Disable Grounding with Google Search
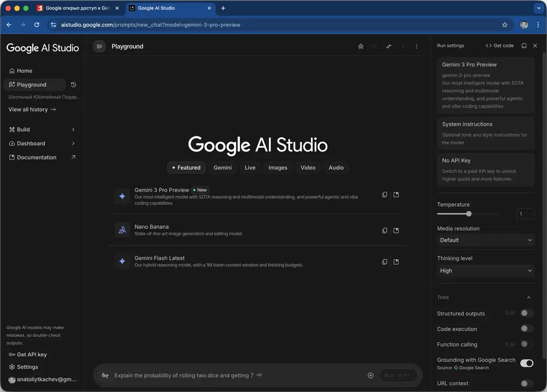The width and height of the screenshot is (547, 392). click(x=526, y=363)
